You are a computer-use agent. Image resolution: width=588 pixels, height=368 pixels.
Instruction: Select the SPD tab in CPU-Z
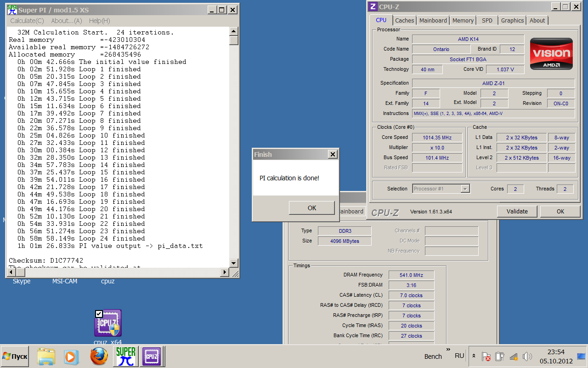tap(487, 20)
